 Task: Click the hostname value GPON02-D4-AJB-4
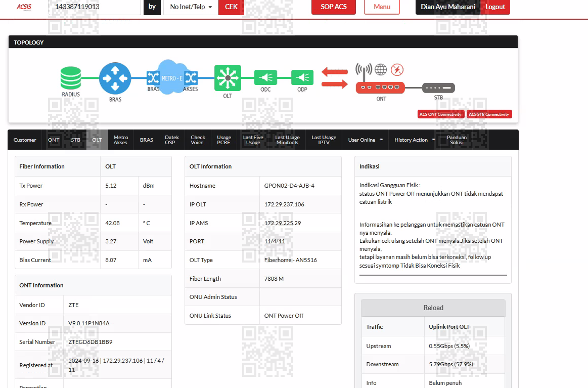coord(289,186)
